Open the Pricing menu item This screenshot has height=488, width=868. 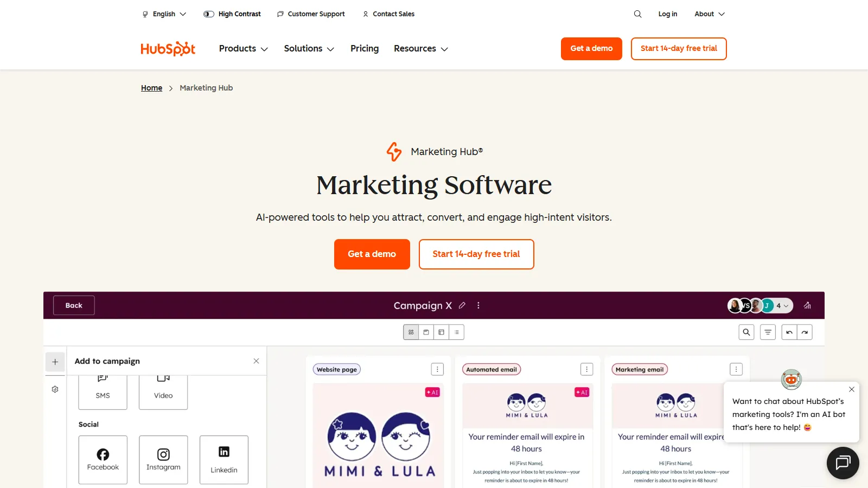tap(364, 48)
